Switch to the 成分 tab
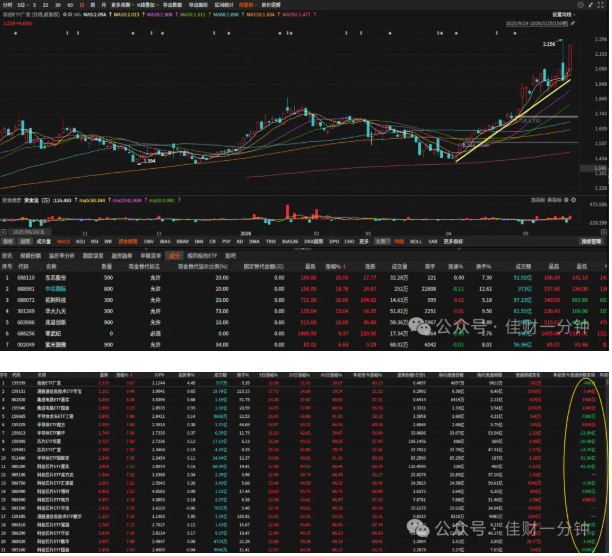Viewport: 612px width, 556px height. click(x=175, y=257)
